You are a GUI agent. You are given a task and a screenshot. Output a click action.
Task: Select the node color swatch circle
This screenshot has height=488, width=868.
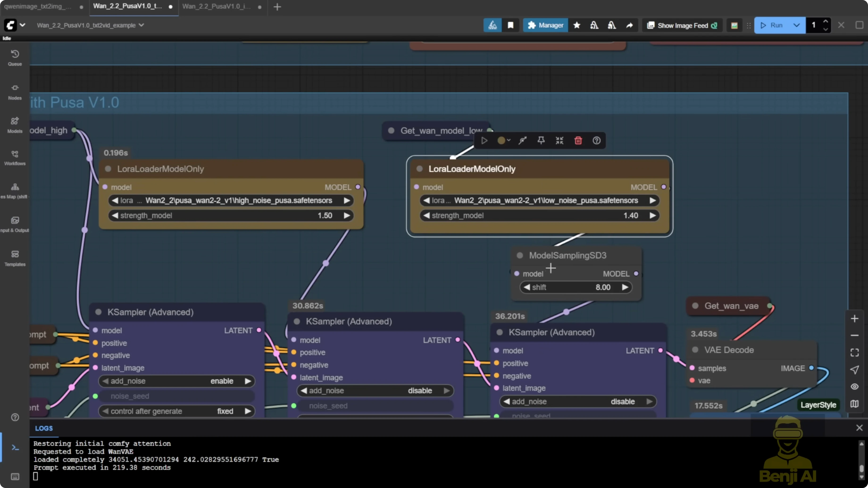pos(501,141)
